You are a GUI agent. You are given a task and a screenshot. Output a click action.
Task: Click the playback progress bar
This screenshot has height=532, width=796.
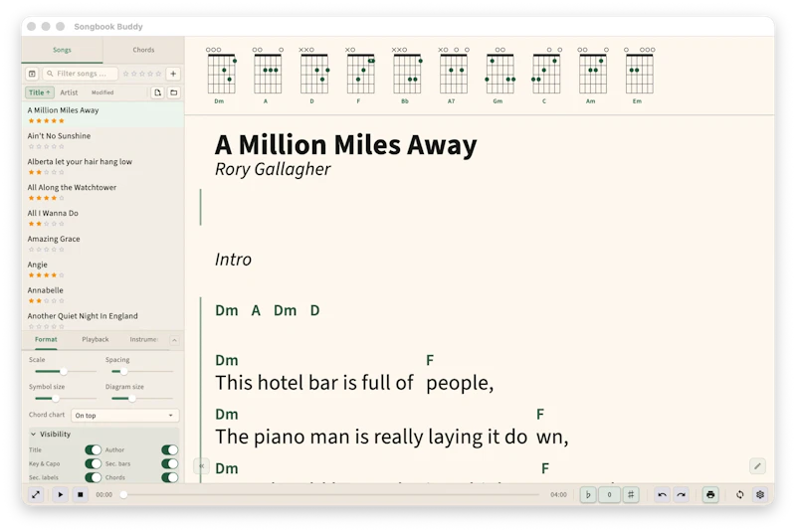point(331,494)
